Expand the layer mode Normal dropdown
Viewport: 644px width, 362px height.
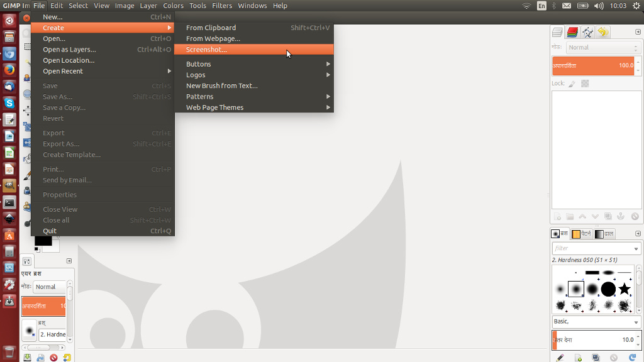(602, 47)
